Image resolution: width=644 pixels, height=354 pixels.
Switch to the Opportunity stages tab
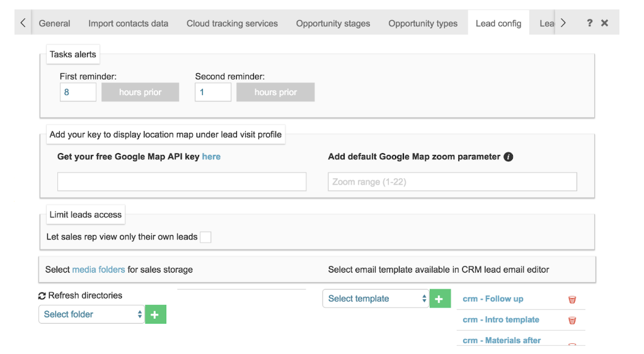pos(333,23)
